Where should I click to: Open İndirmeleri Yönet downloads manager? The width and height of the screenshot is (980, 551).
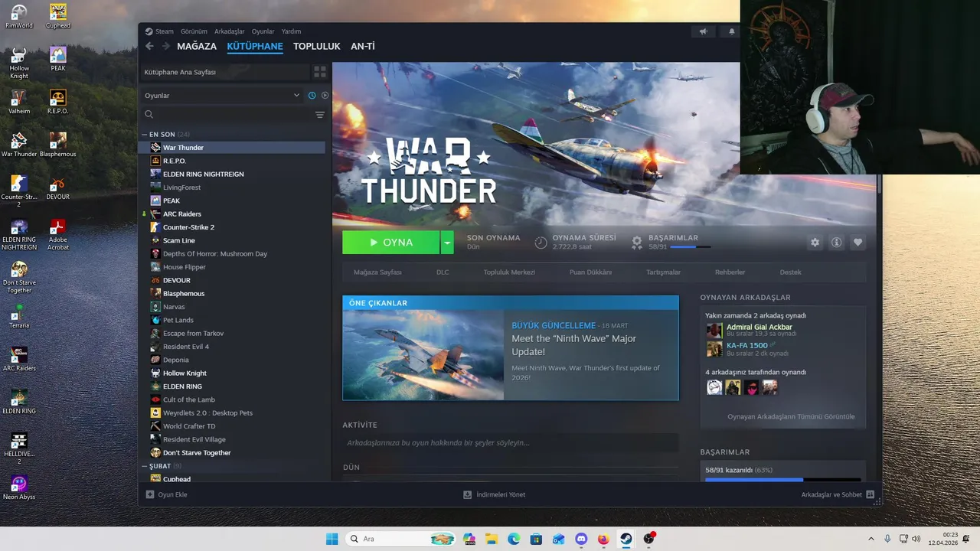495,494
